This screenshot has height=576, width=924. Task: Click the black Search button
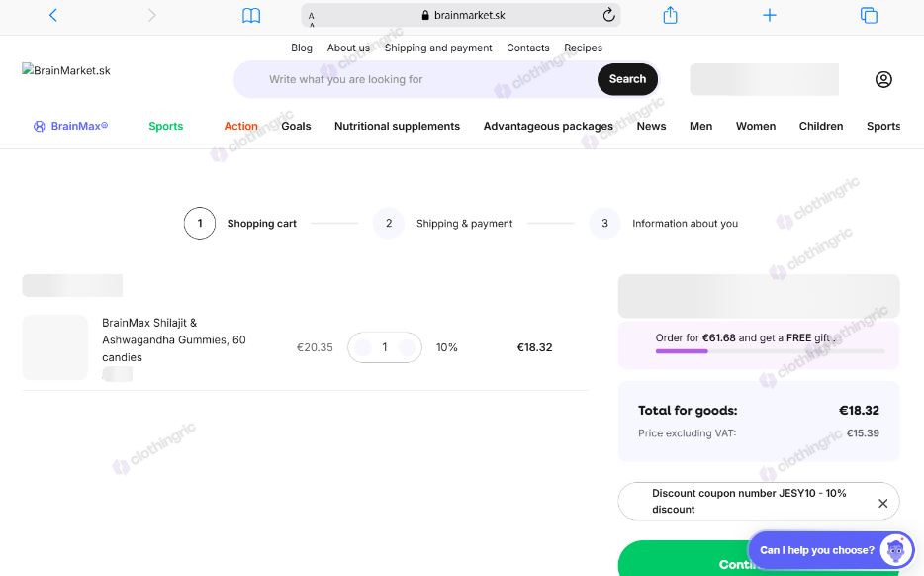[627, 79]
